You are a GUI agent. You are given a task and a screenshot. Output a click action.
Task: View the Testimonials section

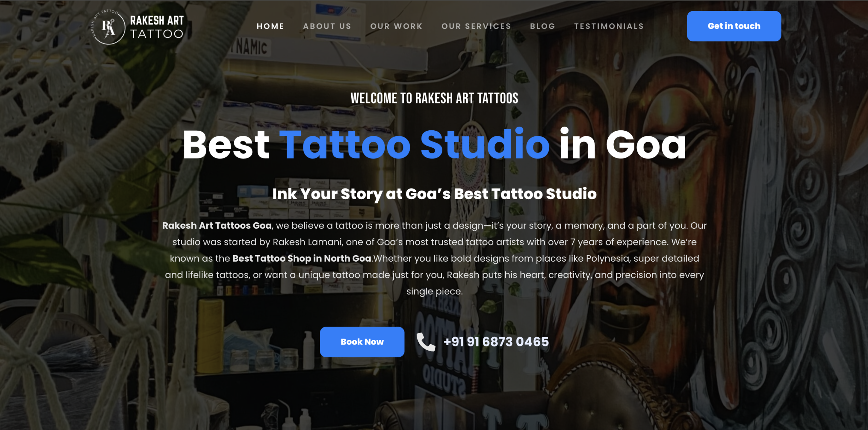point(609,26)
